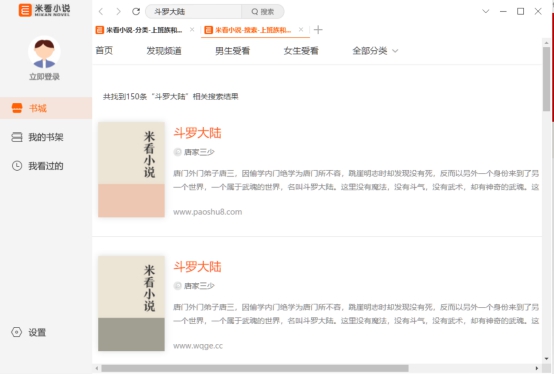Click author 唐家三少 in paoshu8 result

(199, 152)
